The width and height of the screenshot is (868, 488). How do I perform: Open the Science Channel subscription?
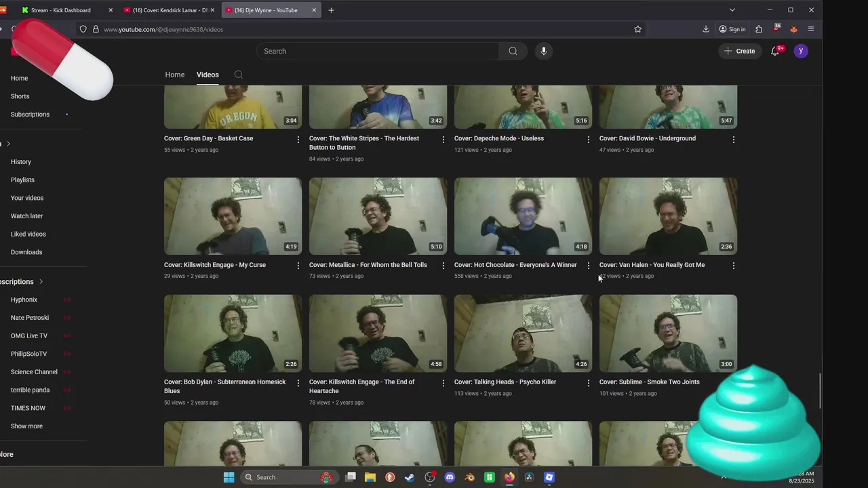(34, 372)
